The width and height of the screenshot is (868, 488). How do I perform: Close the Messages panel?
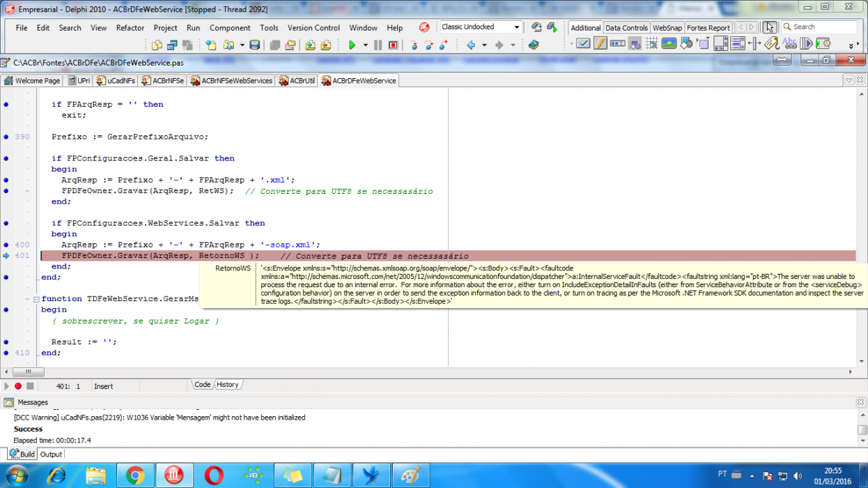click(x=860, y=402)
